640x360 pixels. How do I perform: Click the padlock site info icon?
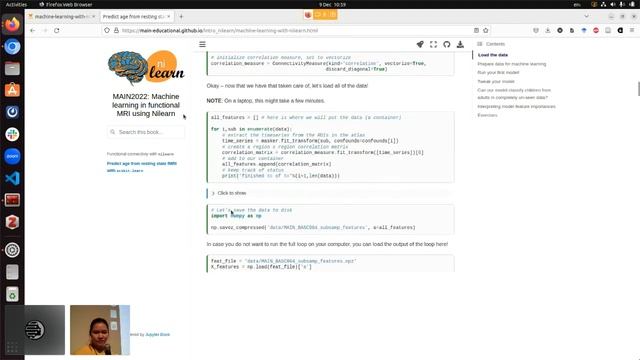(x=116, y=30)
